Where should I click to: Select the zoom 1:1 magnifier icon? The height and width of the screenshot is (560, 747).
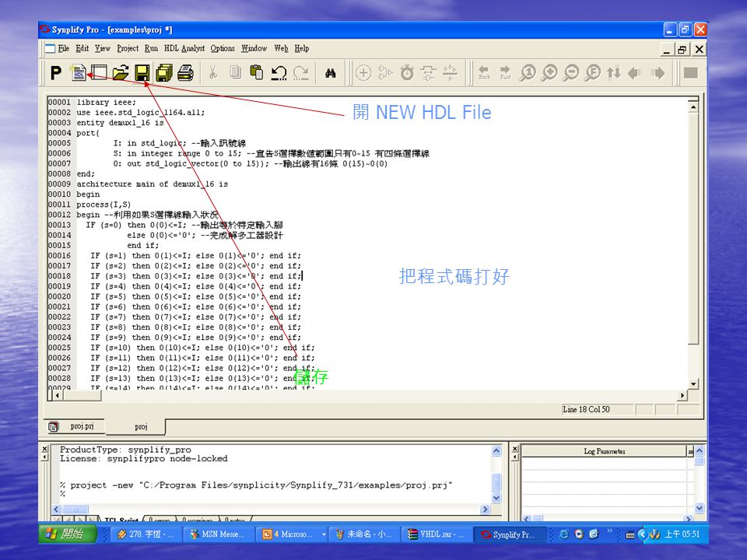528,73
